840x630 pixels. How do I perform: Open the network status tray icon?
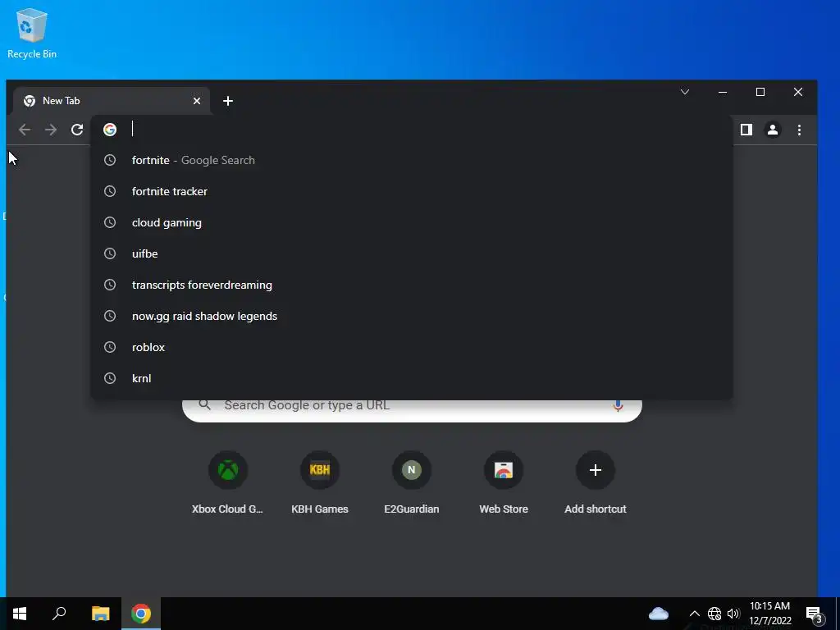[714, 614]
